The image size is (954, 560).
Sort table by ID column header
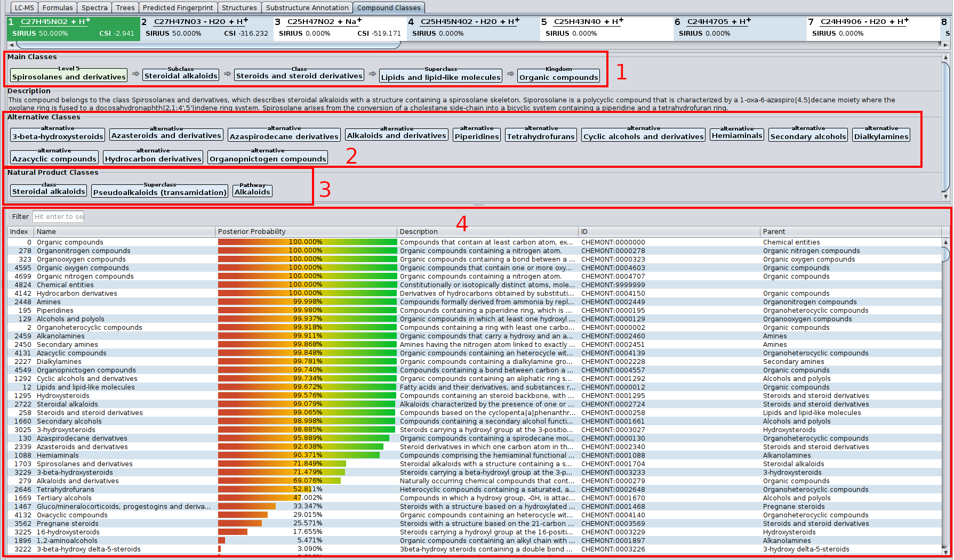pyautogui.click(x=669, y=231)
